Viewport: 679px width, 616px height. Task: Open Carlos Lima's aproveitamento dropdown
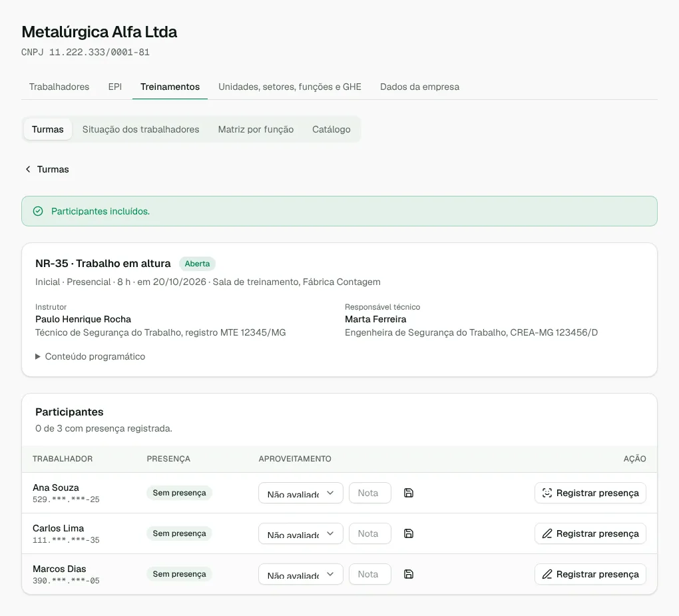301,533
